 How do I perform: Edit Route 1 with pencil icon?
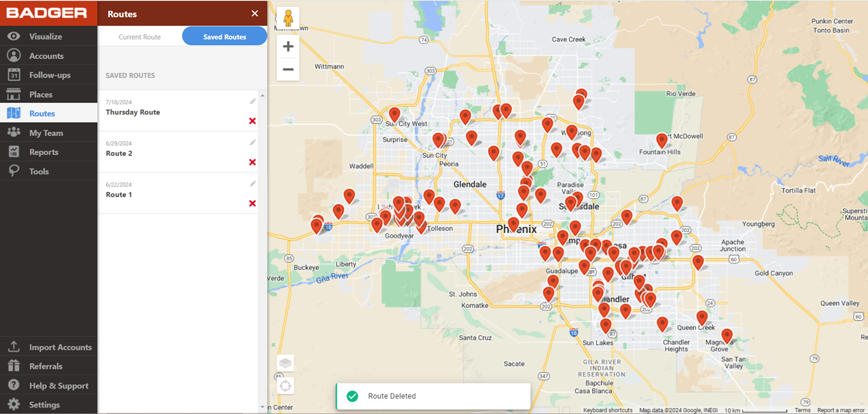[253, 184]
